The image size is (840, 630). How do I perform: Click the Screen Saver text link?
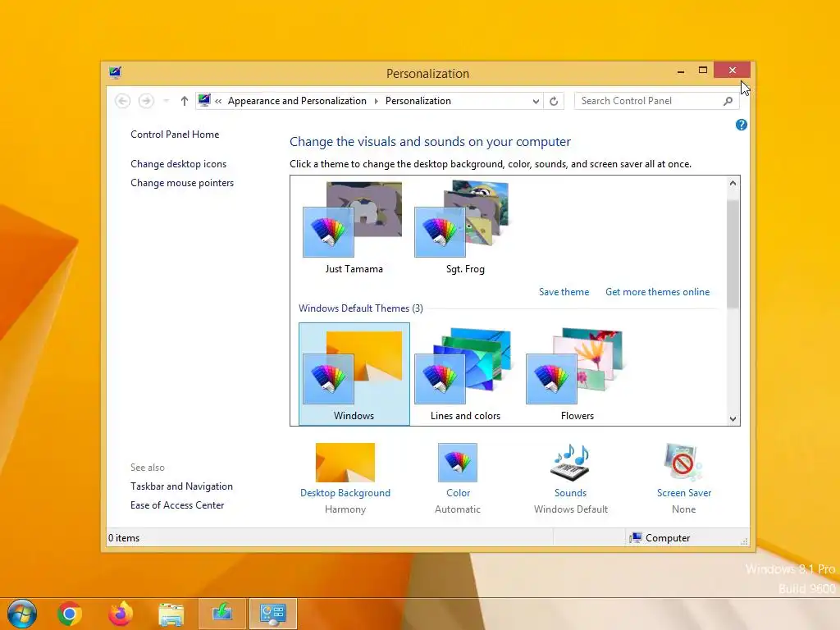click(x=684, y=493)
